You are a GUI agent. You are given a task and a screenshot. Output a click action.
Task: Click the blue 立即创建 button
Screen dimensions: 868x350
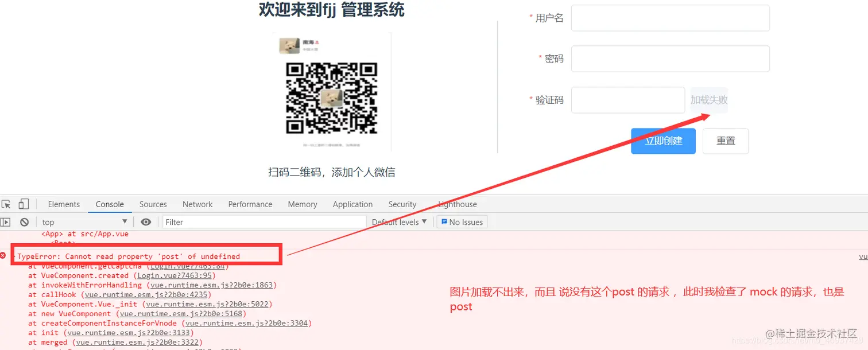(663, 141)
